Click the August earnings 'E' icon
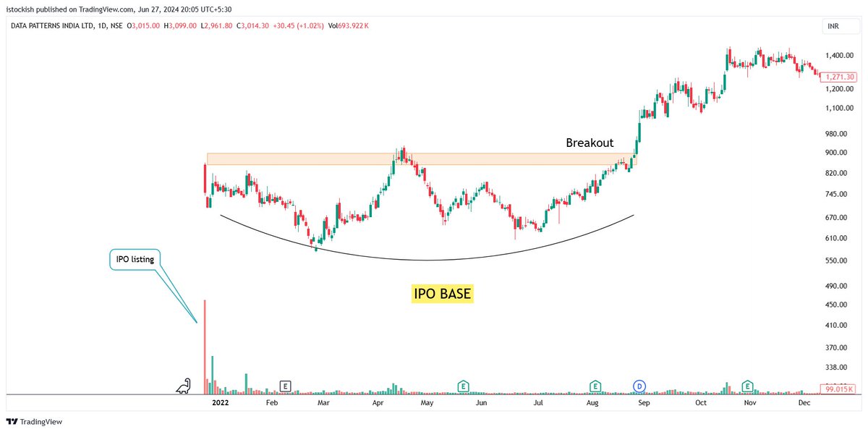 [x=595, y=387]
